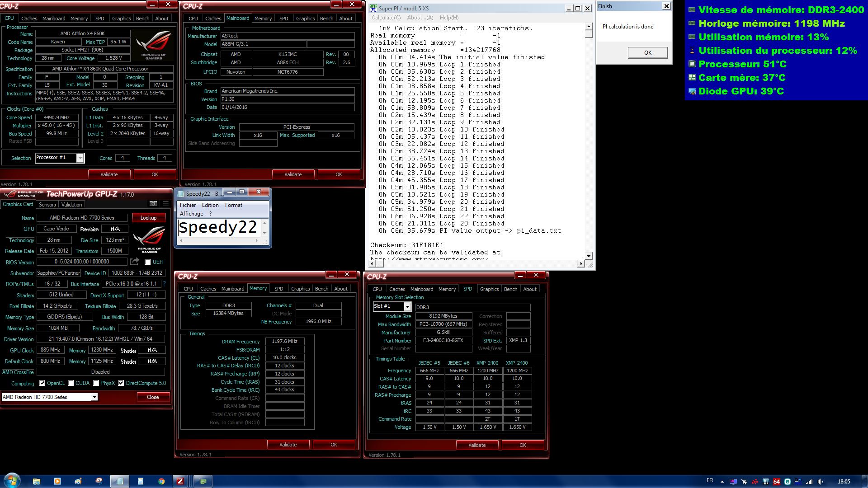
Task: Open the Processor #1 selection dropdown
Action: click(x=80, y=158)
